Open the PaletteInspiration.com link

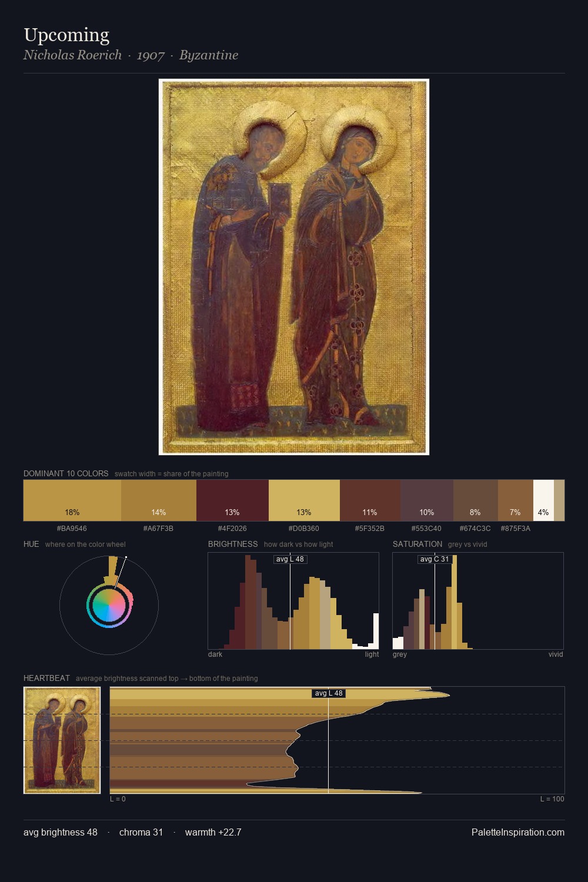tap(518, 832)
